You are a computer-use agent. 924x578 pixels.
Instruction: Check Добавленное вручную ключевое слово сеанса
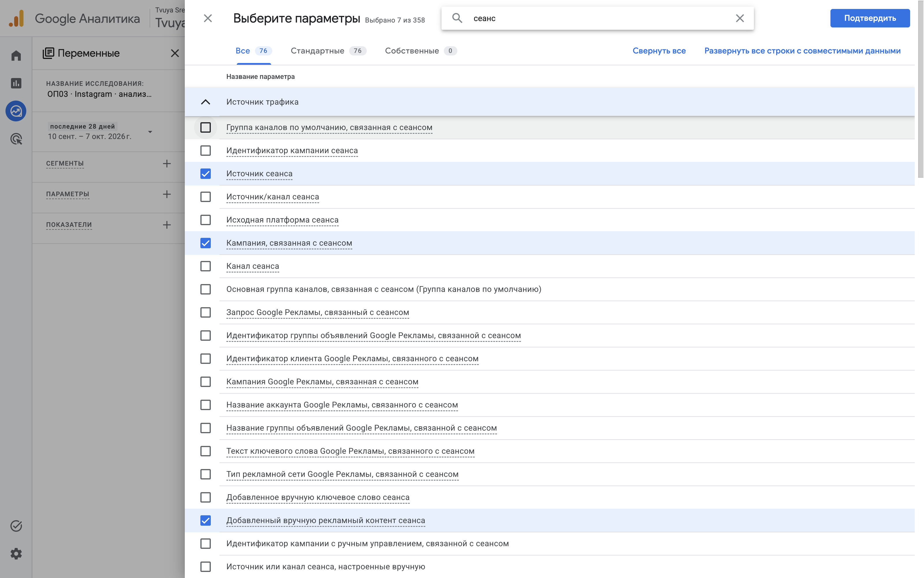click(205, 497)
